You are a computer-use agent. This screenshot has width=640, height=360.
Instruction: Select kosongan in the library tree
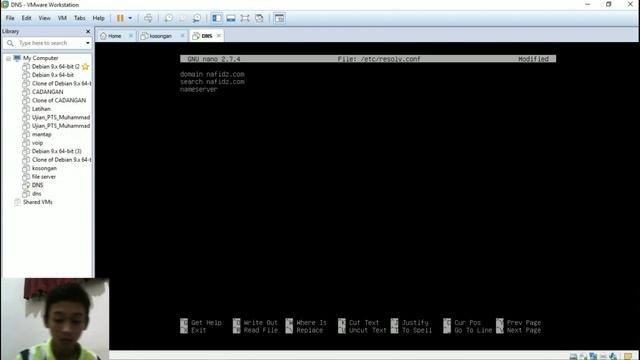pyautogui.click(x=44, y=168)
